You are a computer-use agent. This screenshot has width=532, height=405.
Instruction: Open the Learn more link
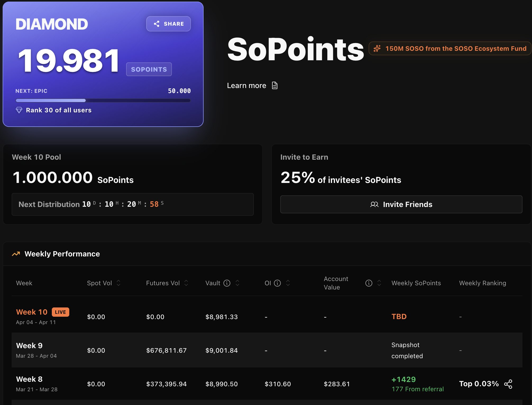tap(246, 85)
